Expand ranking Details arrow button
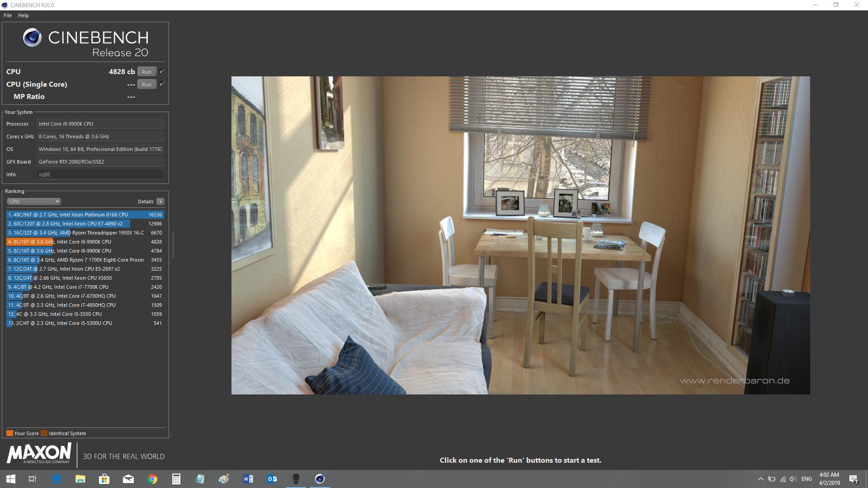 pyautogui.click(x=160, y=202)
